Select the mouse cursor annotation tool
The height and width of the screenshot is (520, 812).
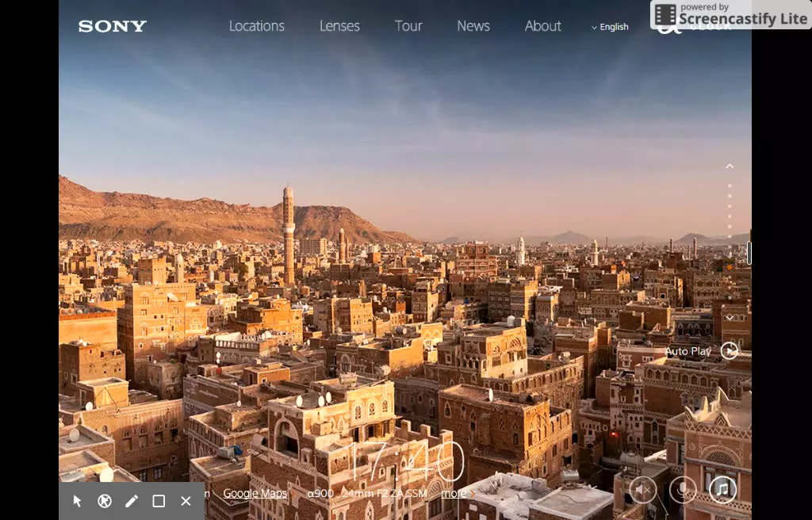click(77, 501)
